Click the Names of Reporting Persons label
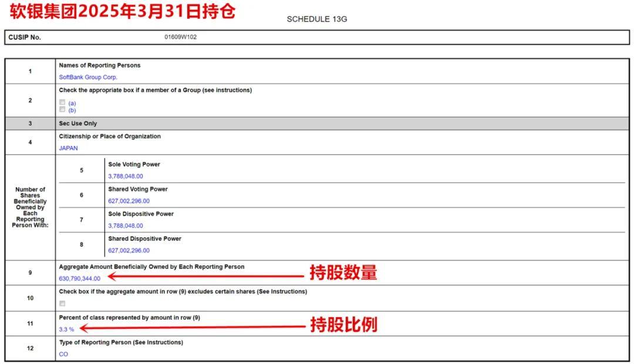Screen dimensions: 634x364 100,65
